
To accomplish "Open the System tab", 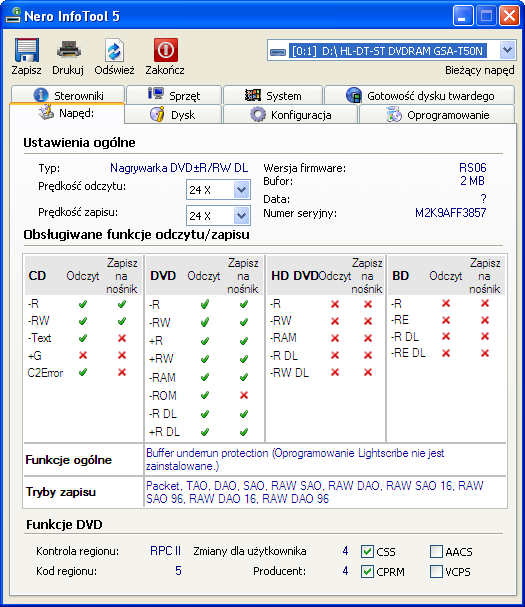I will [273, 95].
